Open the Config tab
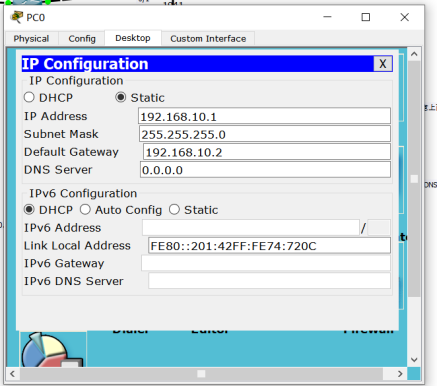This screenshot has height=387, width=438. (82, 39)
